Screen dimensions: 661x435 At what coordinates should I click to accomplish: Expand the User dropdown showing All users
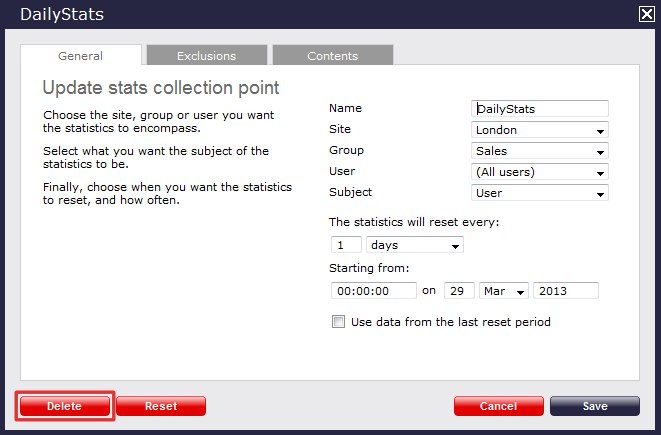[540, 172]
